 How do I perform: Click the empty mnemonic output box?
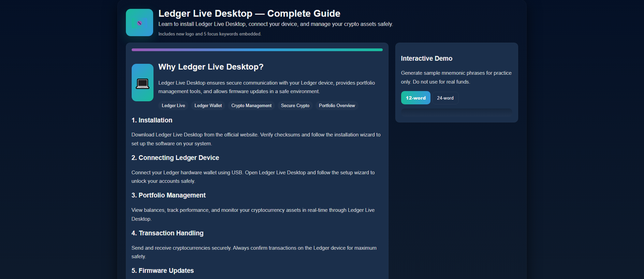click(456, 113)
